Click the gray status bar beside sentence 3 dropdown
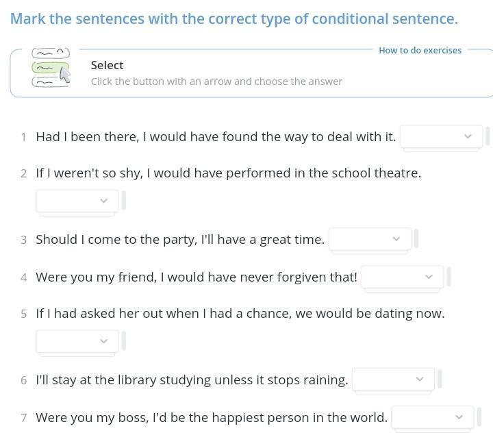This screenshot has width=493, height=448. click(416, 238)
